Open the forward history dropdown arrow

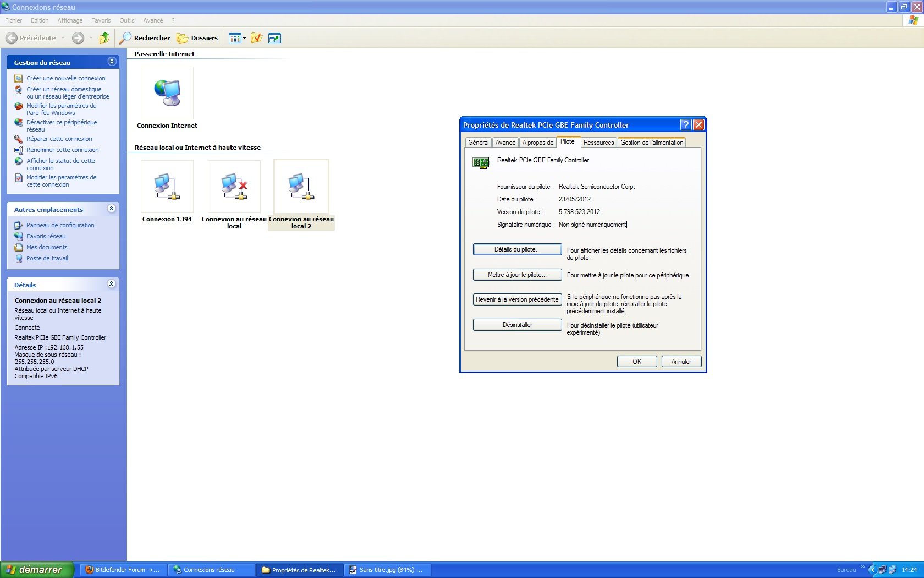[x=91, y=38]
